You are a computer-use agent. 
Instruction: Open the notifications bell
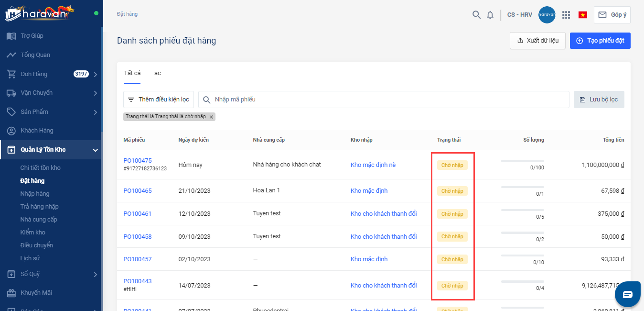[490, 15]
